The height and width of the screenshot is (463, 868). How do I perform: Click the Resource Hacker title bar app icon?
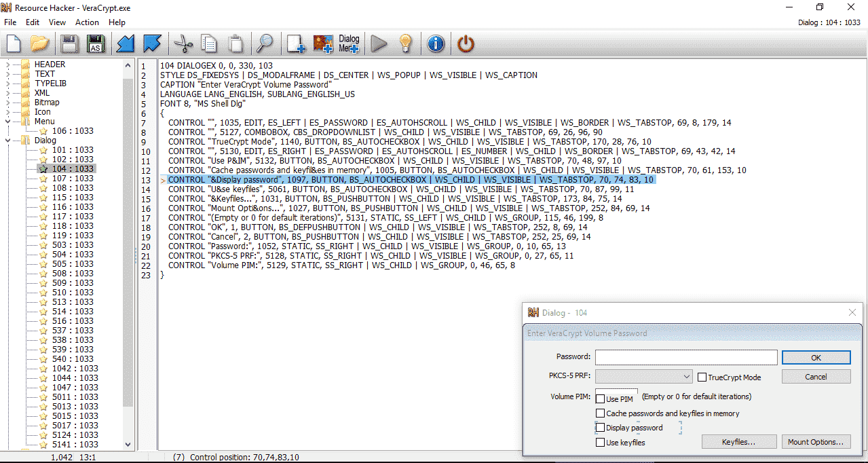(7, 7)
